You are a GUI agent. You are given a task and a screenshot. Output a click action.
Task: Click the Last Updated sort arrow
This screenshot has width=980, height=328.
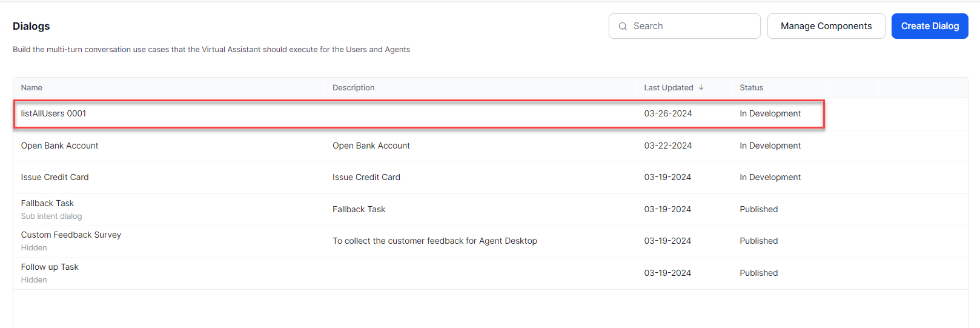tap(701, 87)
